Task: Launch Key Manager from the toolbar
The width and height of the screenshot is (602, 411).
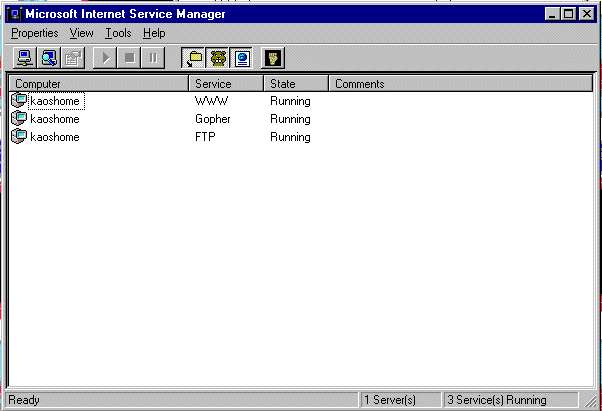Action: [x=273, y=58]
